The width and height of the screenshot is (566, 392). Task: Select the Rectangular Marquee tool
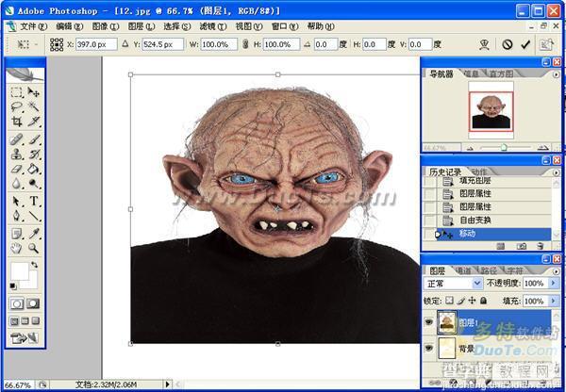click(x=16, y=92)
